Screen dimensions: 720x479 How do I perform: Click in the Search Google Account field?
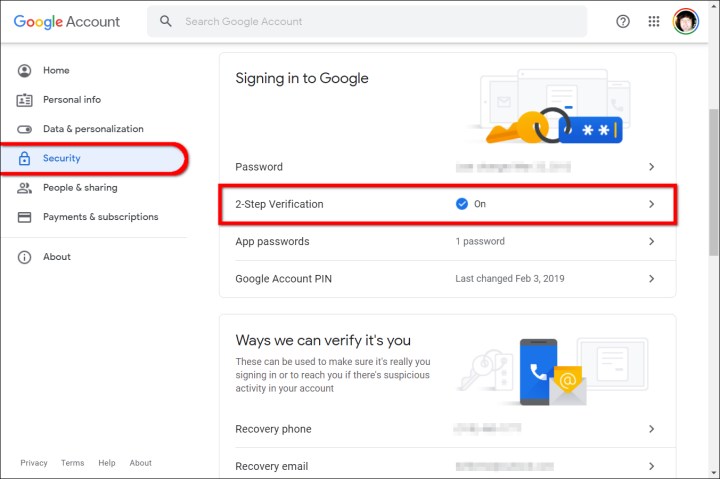coord(367,21)
